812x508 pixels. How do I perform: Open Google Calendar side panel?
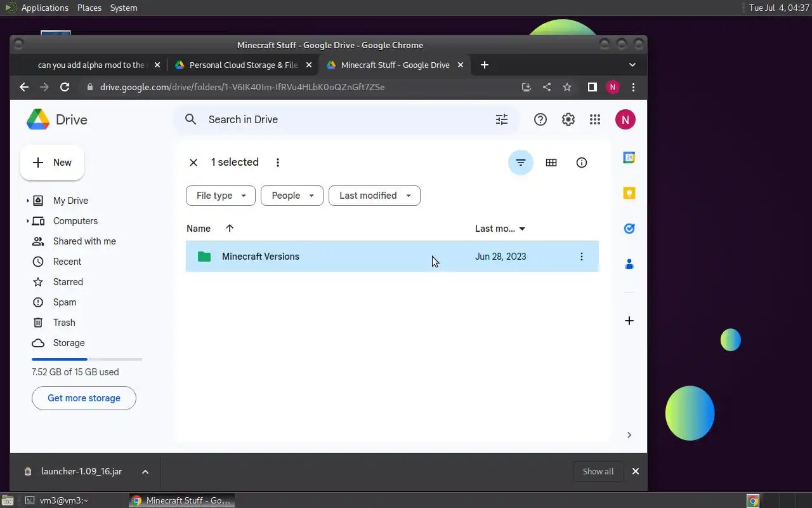click(629, 157)
